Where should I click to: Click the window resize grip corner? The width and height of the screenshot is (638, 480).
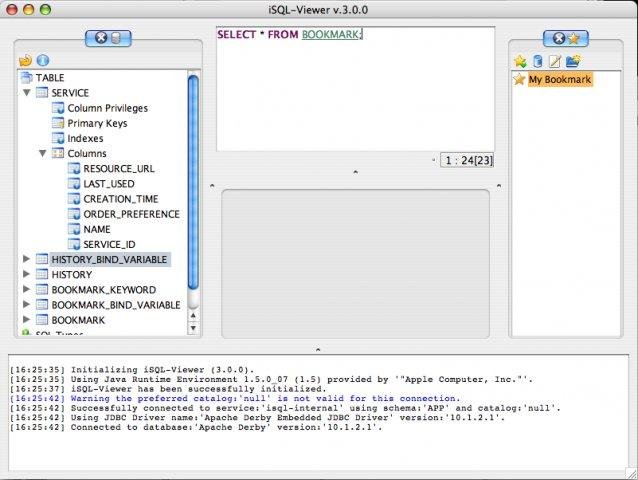click(x=632, y=473)
